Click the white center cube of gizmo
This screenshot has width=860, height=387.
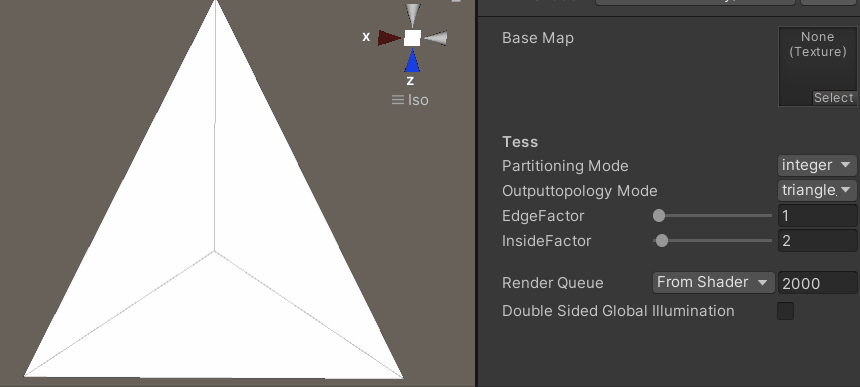coord(412,38)
